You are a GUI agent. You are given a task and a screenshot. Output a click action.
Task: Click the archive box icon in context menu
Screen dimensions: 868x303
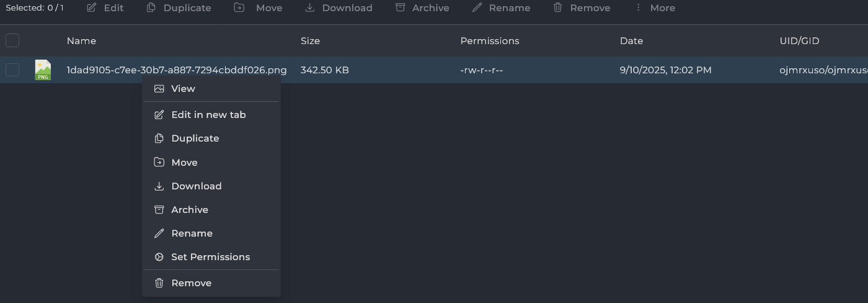tap(159, 210)
